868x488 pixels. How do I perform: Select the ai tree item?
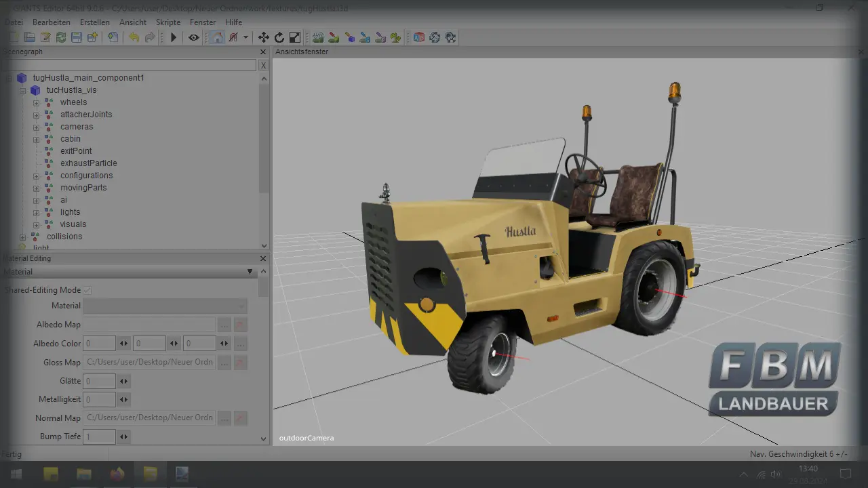(64, 200)
